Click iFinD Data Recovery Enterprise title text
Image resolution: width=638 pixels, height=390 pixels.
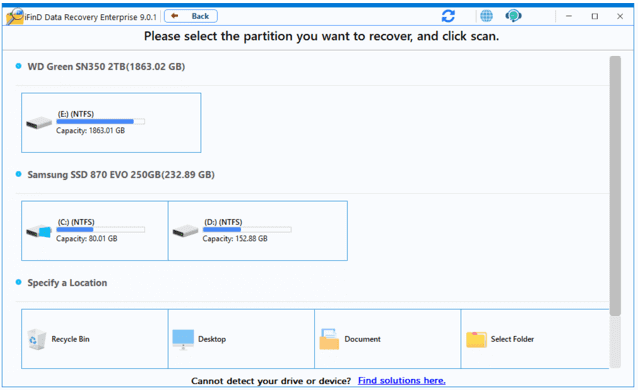point(90,17)
